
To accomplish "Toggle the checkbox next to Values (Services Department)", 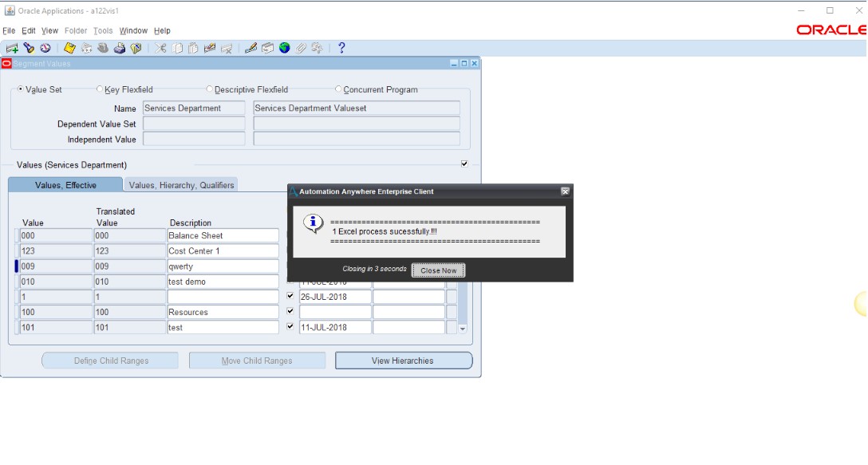I will (464, 164).
